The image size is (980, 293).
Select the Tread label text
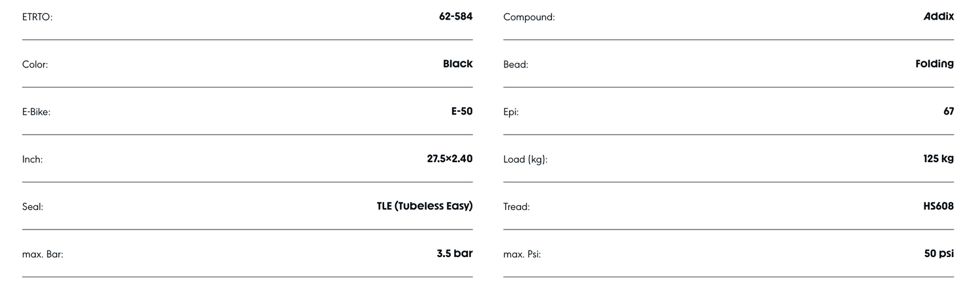[516, 207]
